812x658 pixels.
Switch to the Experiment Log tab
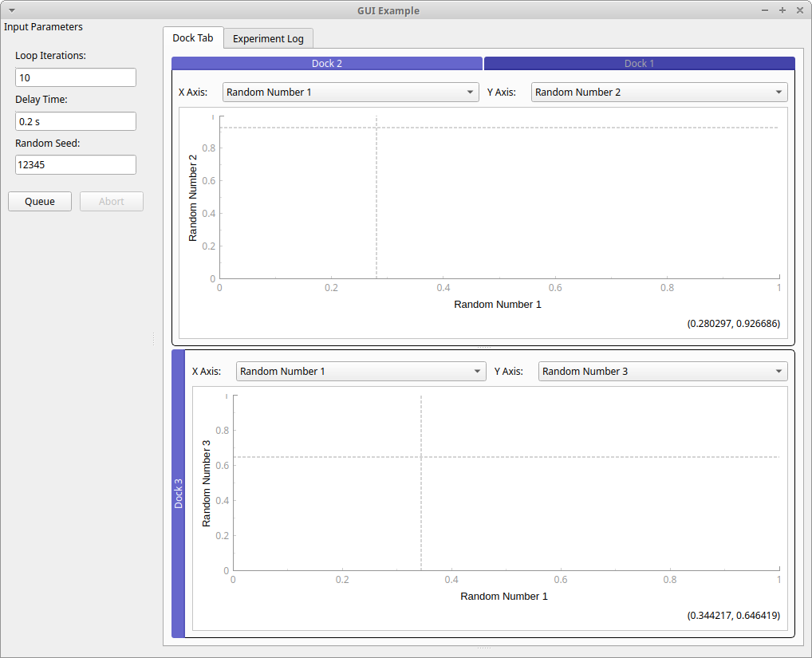268,38
